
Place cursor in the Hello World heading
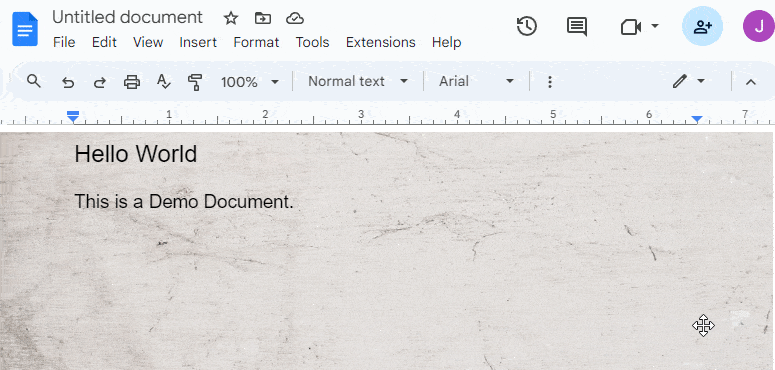click(135, 154)
